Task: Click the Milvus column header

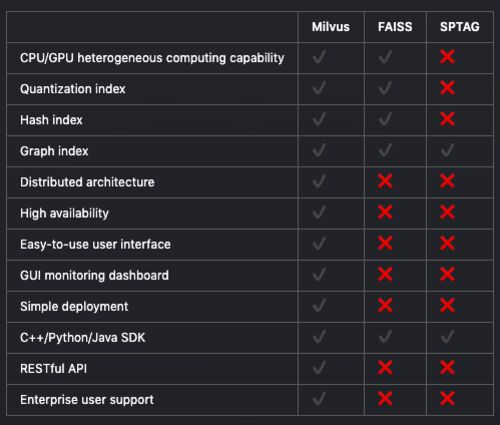Action: tap(331, 27)
